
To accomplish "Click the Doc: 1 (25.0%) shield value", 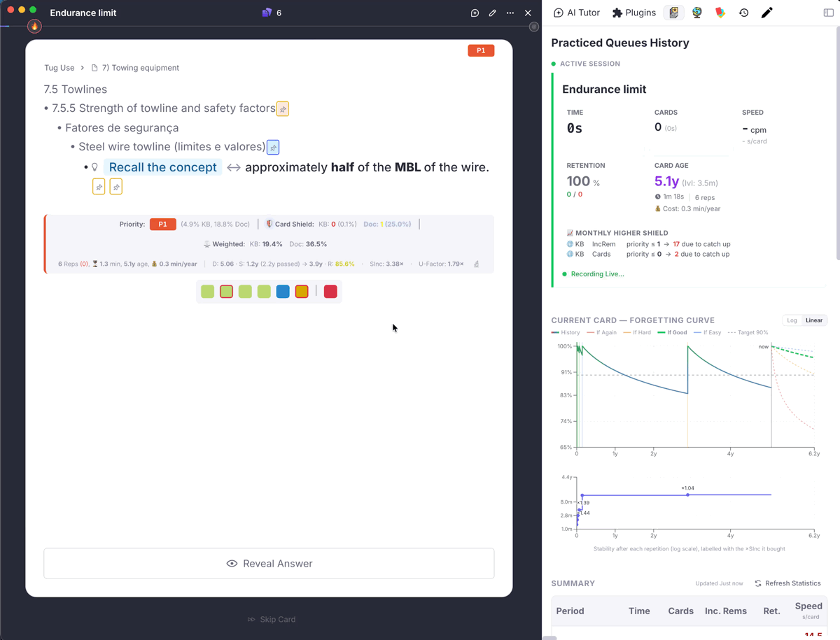I will click(x=387, y=225).
